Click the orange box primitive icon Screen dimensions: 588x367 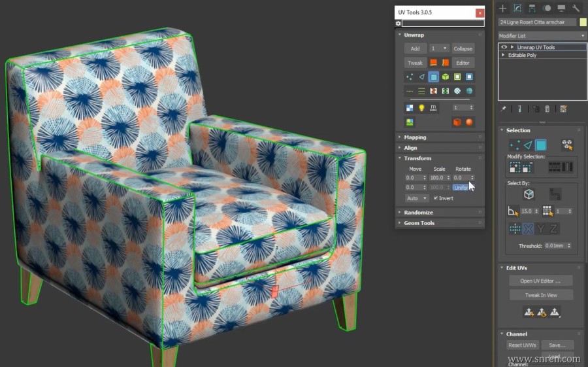pyautogui.click(x=457, y=122)
